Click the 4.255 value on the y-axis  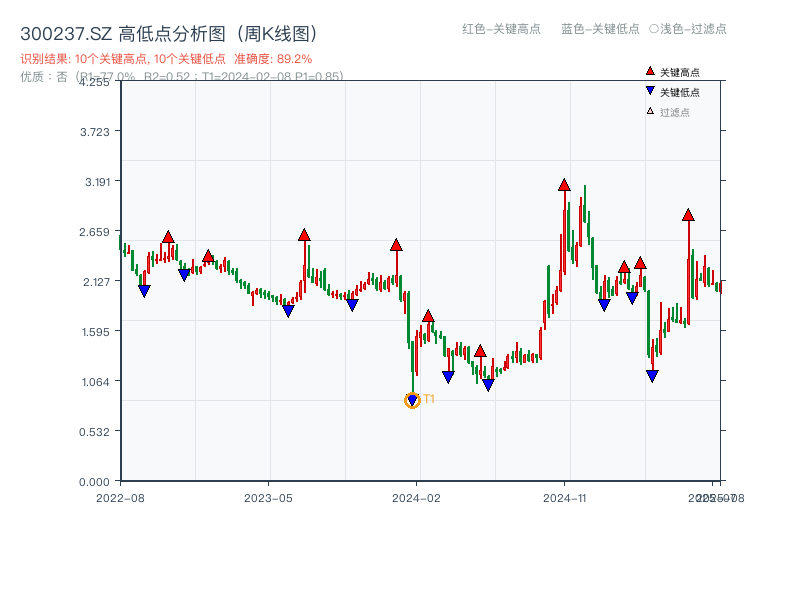pos(95,84)
